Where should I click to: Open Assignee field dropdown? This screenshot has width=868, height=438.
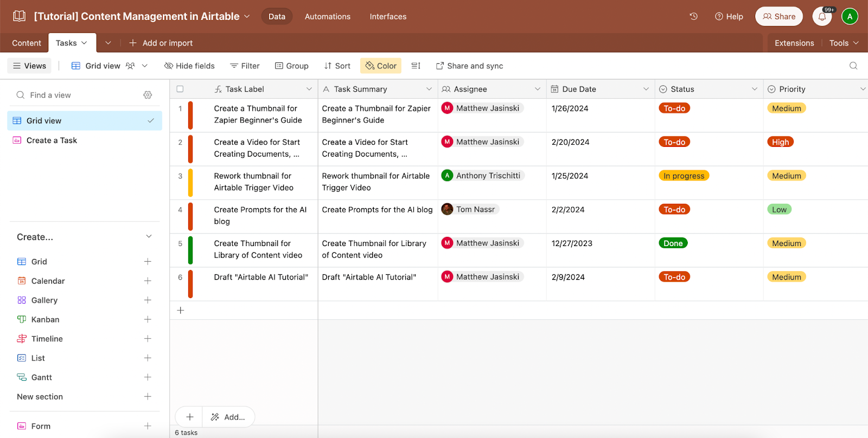tap(538, 89)
